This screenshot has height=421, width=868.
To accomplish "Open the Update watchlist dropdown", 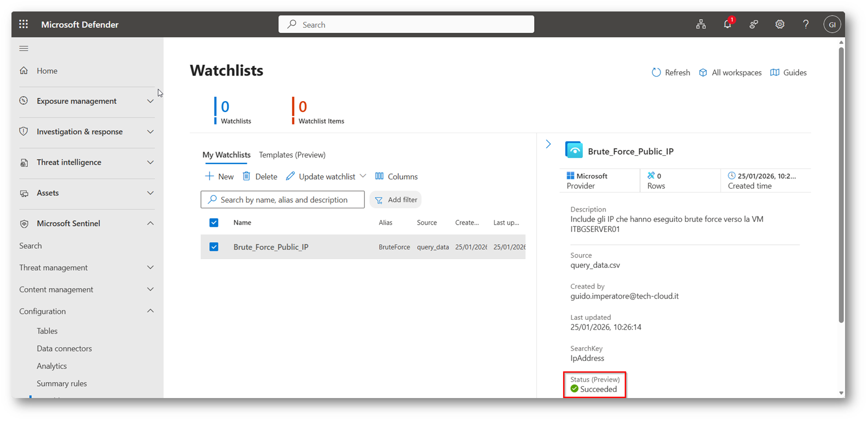I will pos(363,176).
